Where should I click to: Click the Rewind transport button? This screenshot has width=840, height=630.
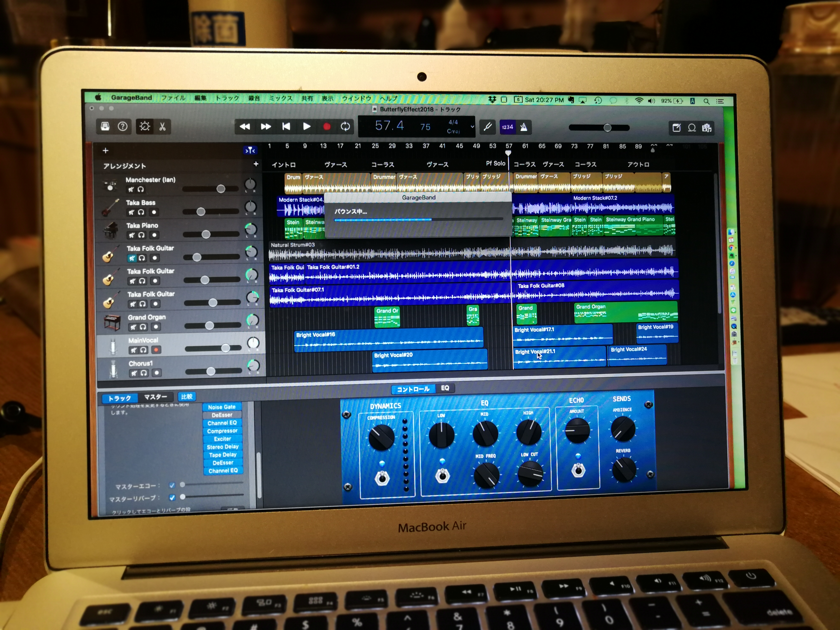(245, 126)
